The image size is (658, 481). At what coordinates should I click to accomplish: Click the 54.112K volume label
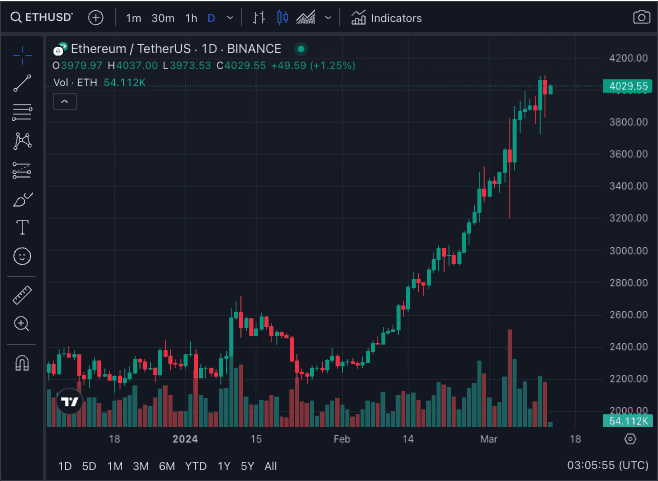(x=627, y=421)
